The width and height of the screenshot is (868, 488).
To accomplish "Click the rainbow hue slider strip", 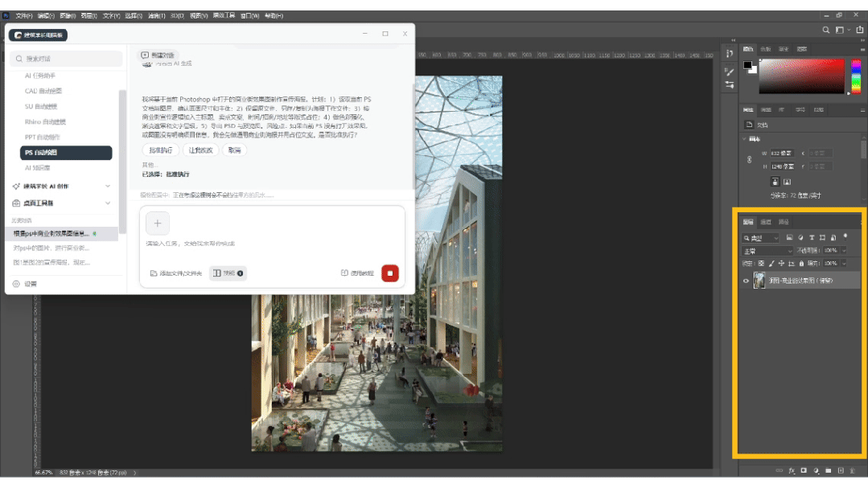I will pyautogui.click(x=856, y=76).
